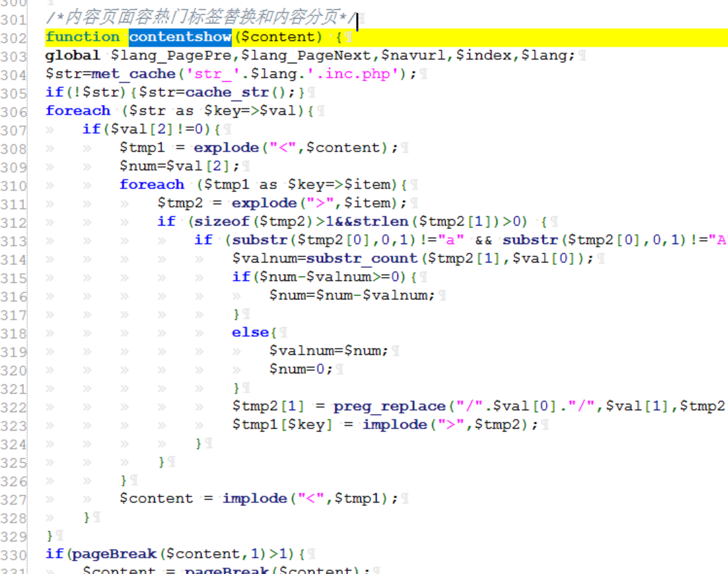The height and width of the screenshot is (574, 728).
Task: Click the Chinese comment on line 301
Action: (200, 18)
